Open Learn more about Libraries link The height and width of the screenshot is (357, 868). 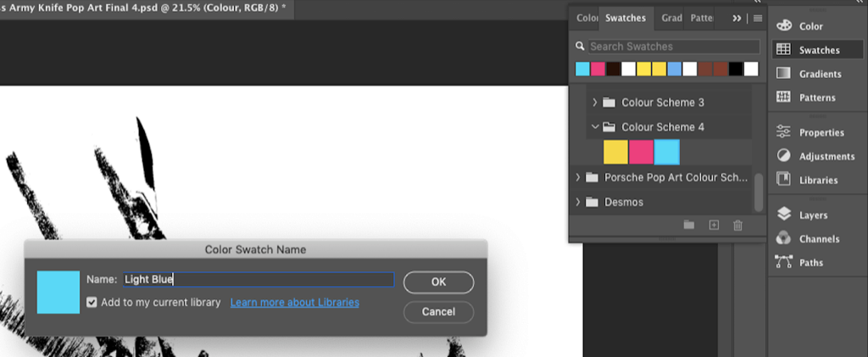(294, 303)
